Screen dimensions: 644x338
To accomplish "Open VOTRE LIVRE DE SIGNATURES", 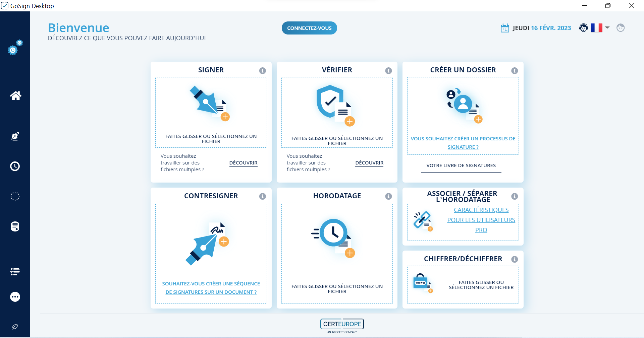I will (x=461, y=165).
